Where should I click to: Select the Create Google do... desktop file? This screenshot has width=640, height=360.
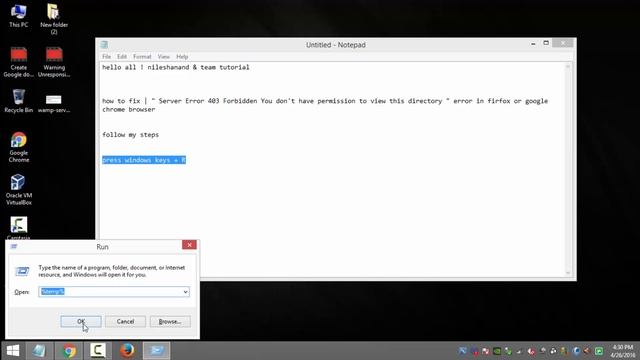[18, 62]
